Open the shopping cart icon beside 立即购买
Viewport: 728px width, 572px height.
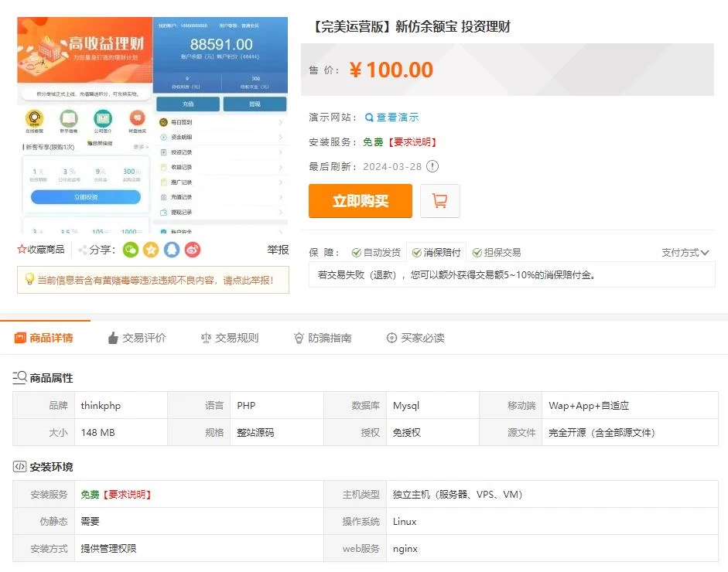(x=440, y=200)
